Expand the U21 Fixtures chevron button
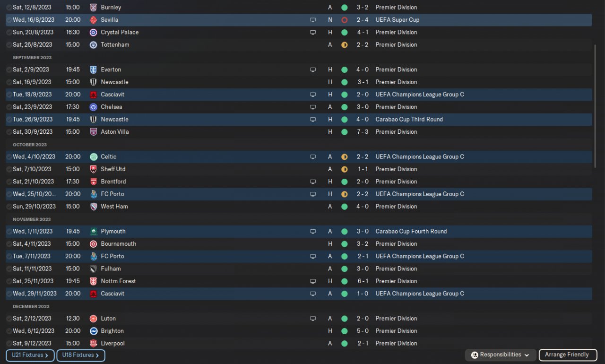 (30, 355)
